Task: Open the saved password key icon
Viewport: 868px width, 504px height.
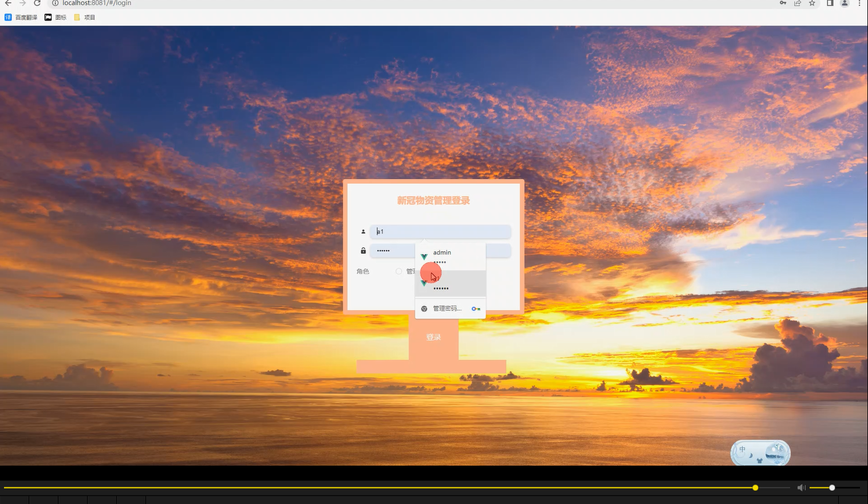Action: (783, 3)
